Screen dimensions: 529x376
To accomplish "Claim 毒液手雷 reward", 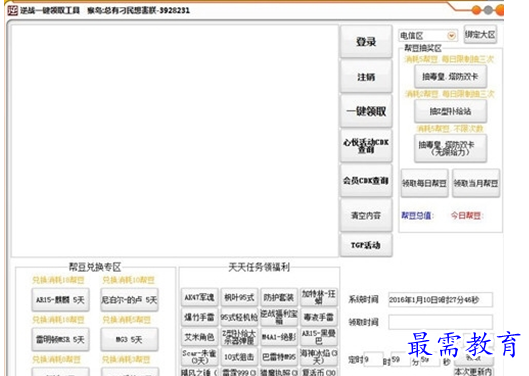I will click(319, 317).
